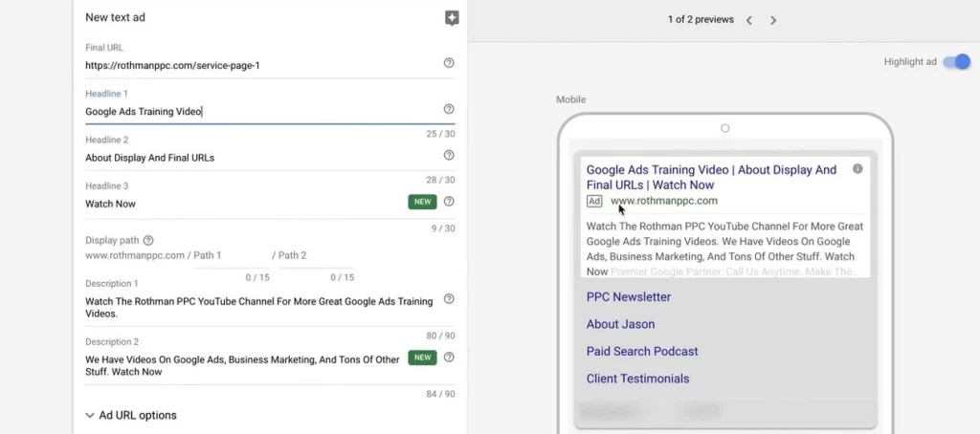
Task: Click ad description text in preview
Action: (725, 249)
